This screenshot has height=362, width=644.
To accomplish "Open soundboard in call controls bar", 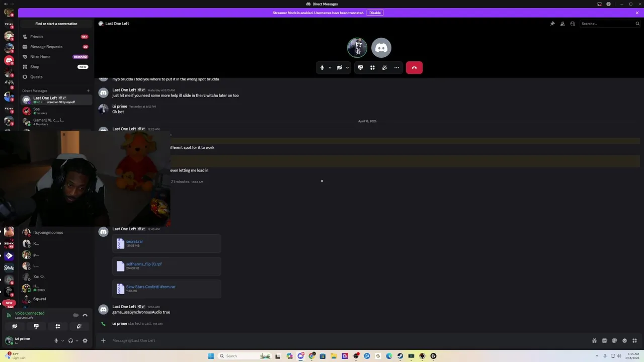I will pyautogui.click(x=384, y=67).
